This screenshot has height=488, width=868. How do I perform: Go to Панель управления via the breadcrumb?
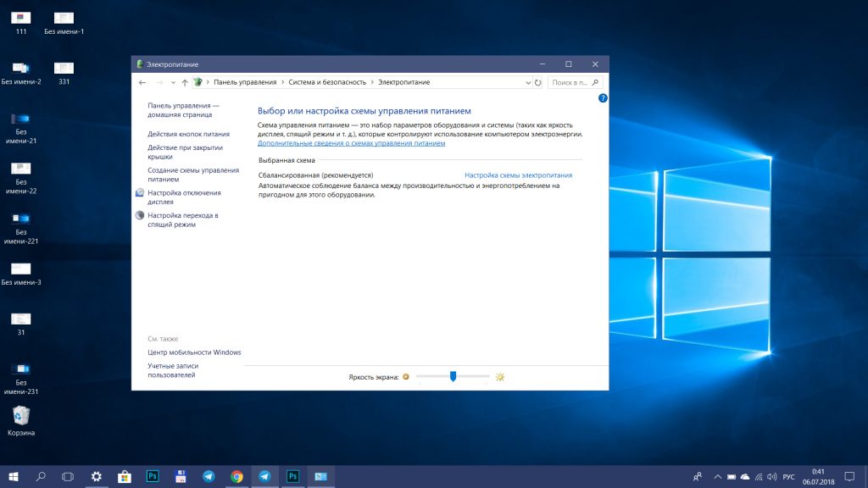pyautogui.click(x=244, y=82)
